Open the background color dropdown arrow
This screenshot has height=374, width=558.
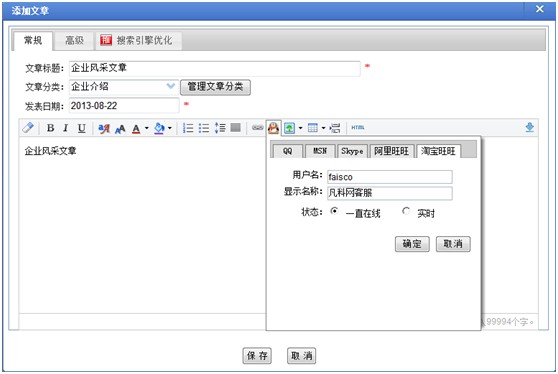[x=170, y=128]
